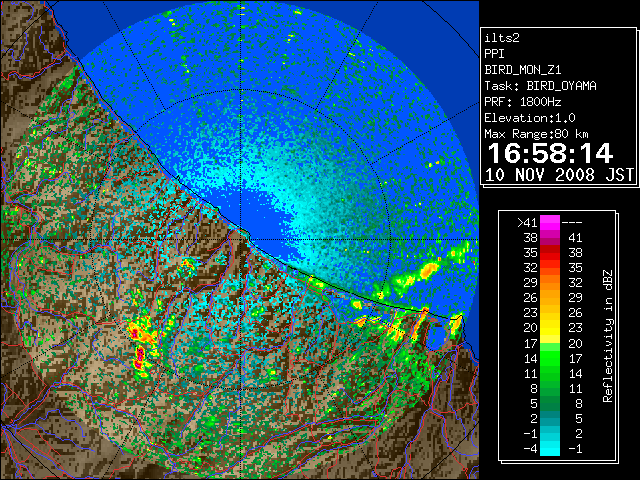Pick the purple 38 to 41 dBZ band
The image size is (640, 480).
[x=550, y=238]
